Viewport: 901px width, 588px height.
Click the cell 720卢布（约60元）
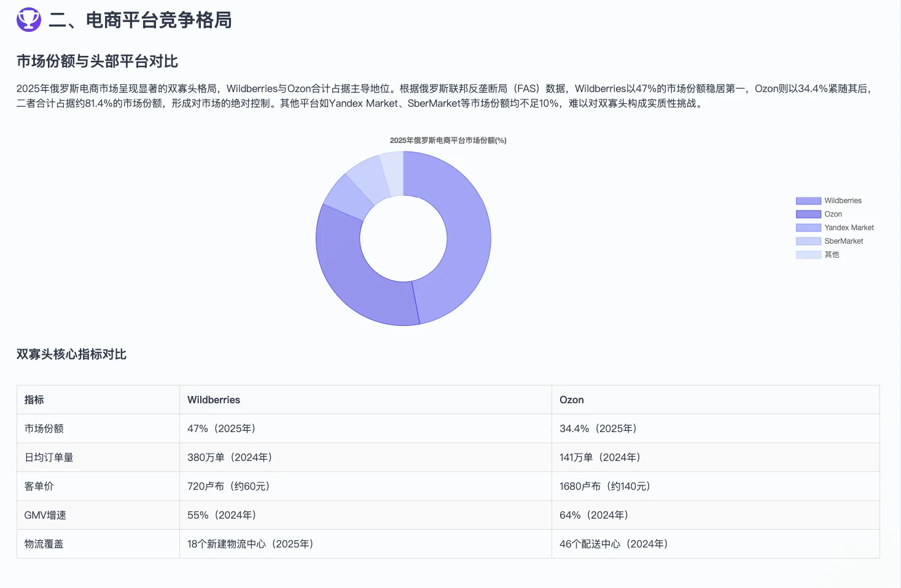(365, 486)
